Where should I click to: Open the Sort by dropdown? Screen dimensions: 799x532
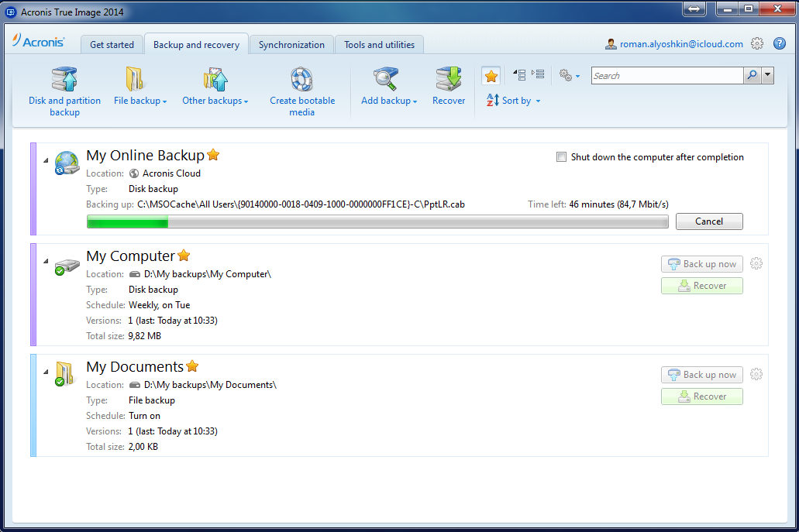pos(514,101)
